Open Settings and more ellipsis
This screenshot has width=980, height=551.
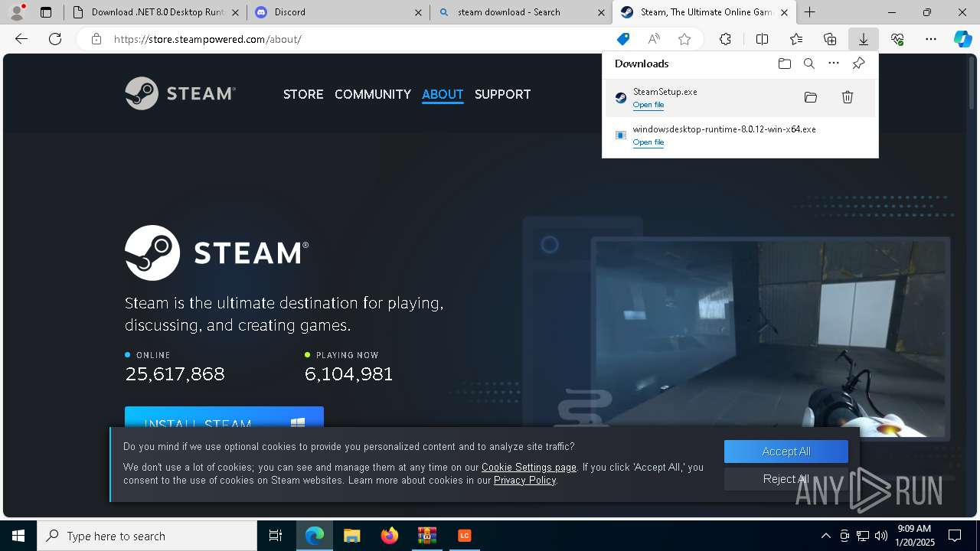[931, 39]
